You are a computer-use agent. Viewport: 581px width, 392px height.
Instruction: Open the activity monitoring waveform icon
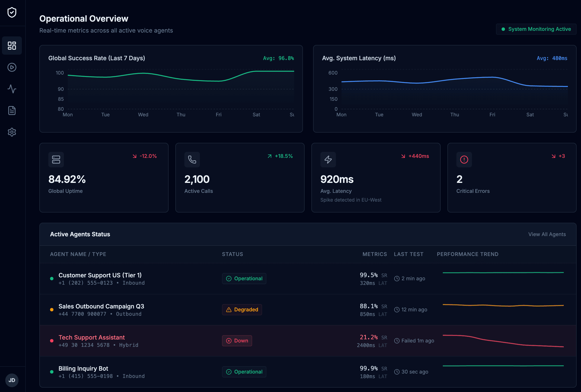(x=12, y=89)
